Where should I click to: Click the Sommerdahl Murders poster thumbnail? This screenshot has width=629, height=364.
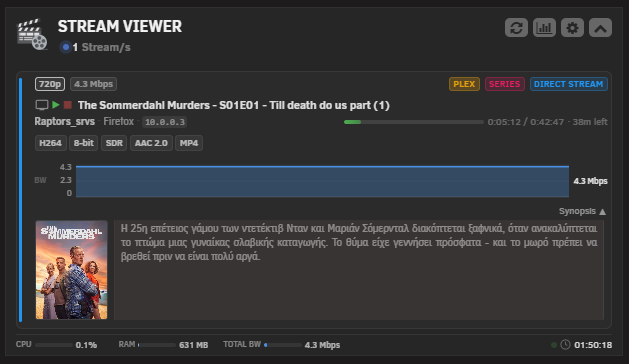[x=71, y=270]
